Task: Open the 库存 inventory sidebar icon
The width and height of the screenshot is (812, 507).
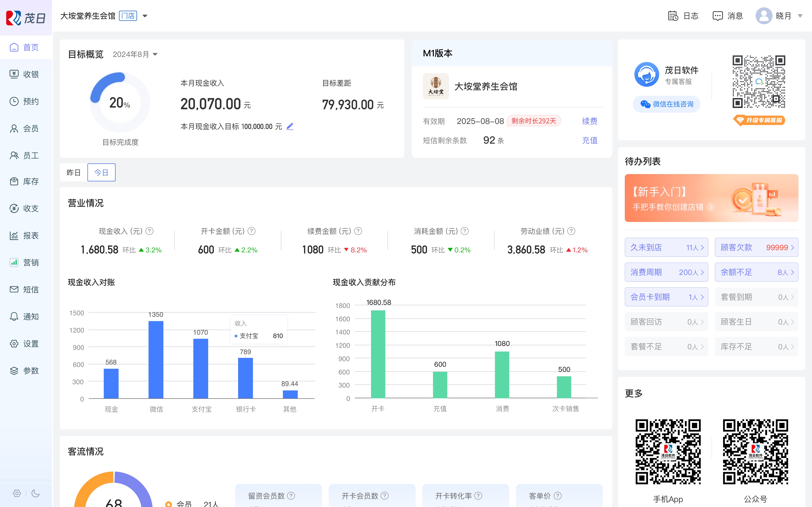Action: click(x=14, y=181)
